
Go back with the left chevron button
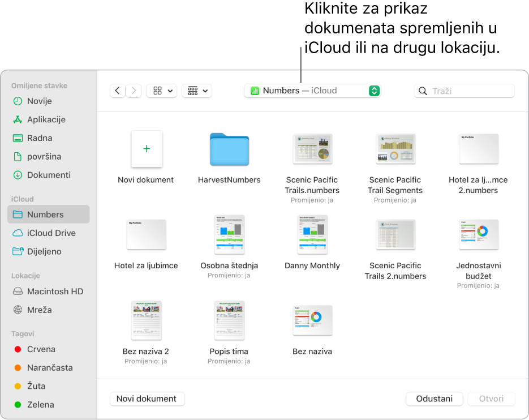118,91
